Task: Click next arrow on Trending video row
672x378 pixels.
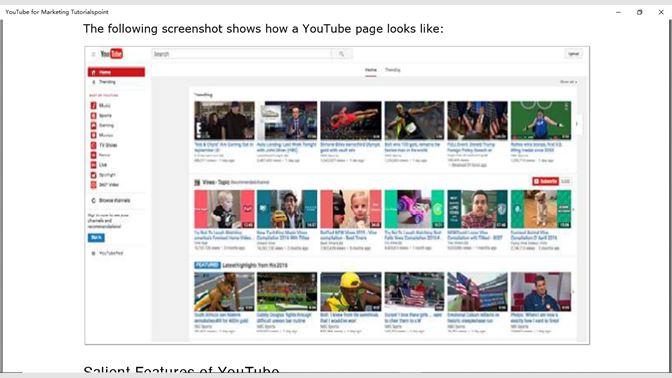Action: point(576,124)
